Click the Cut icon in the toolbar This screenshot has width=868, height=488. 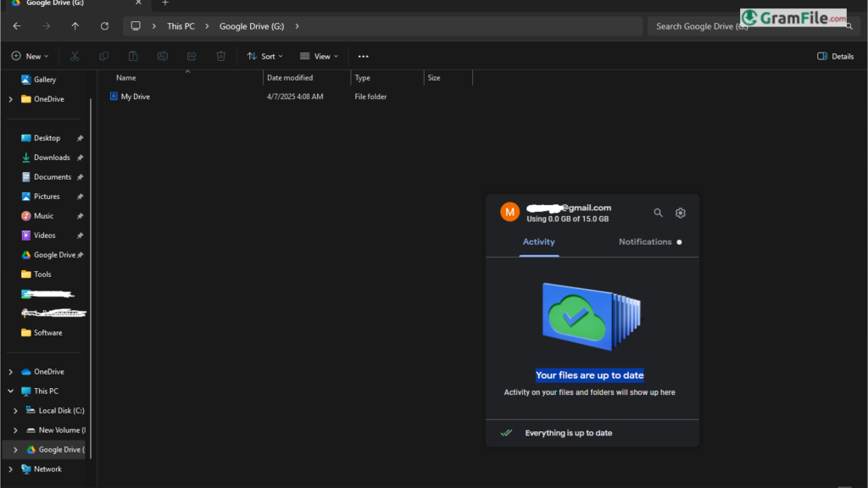[x=74, y=56]
